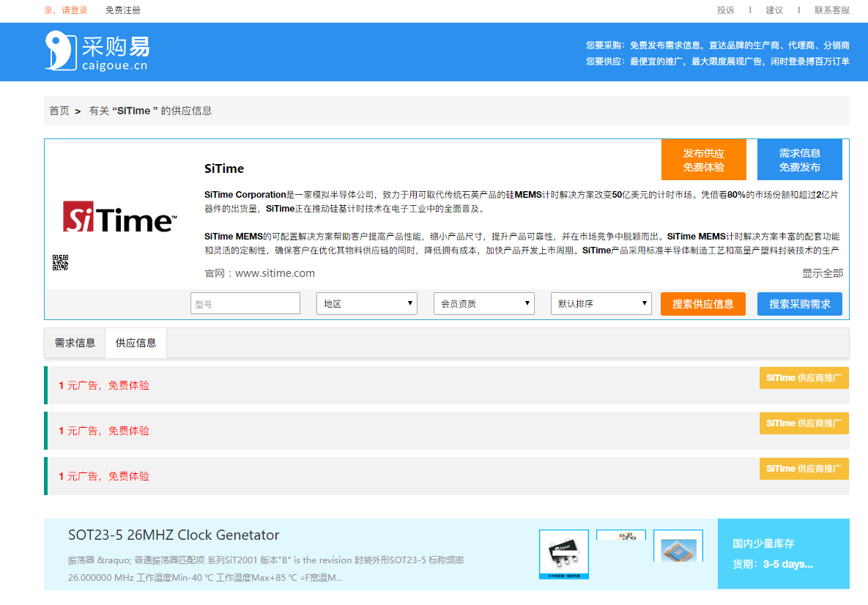The image size is (868, 605).
Task: Open the third product thumbnail image
Action: pyautogui.click(x=678, y=546)
